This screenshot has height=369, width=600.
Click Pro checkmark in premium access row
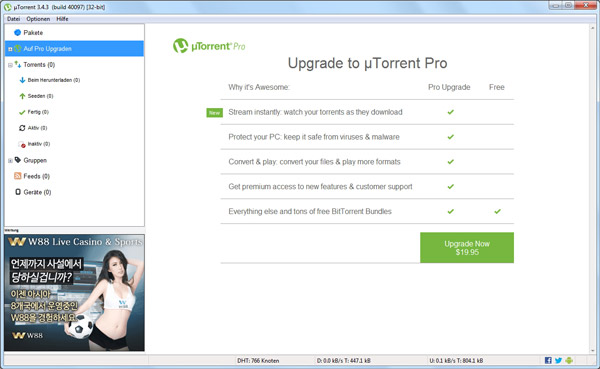pyautogui.click(x=451, y=187)
